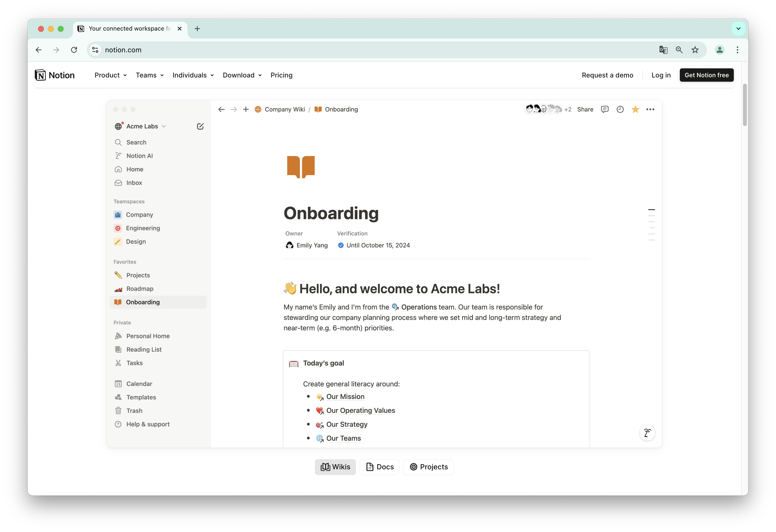Image resolution: width=776 pixels, height=532 pixels.
Task: Click the Notion AI floating button
Action: (x=647, y=433)
